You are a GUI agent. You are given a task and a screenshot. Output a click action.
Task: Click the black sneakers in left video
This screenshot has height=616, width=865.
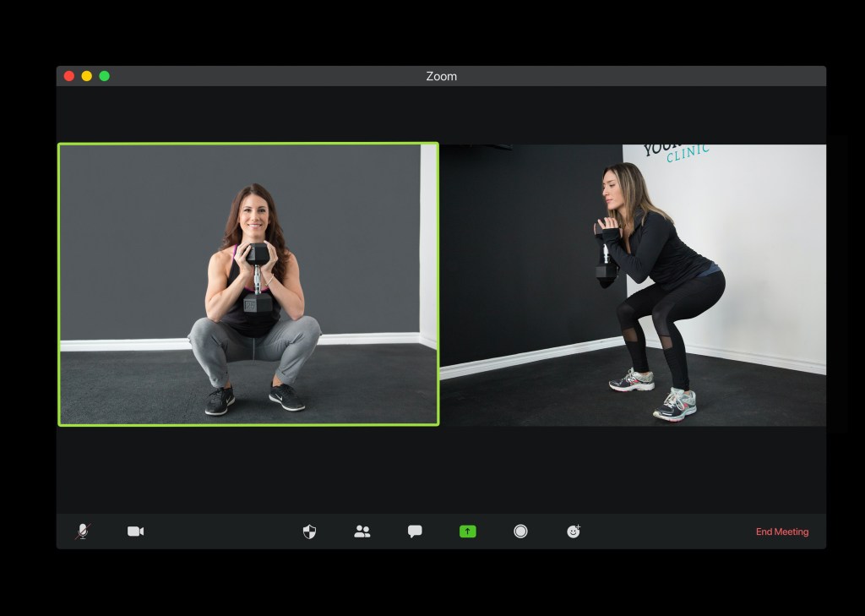tap(286, 396)
